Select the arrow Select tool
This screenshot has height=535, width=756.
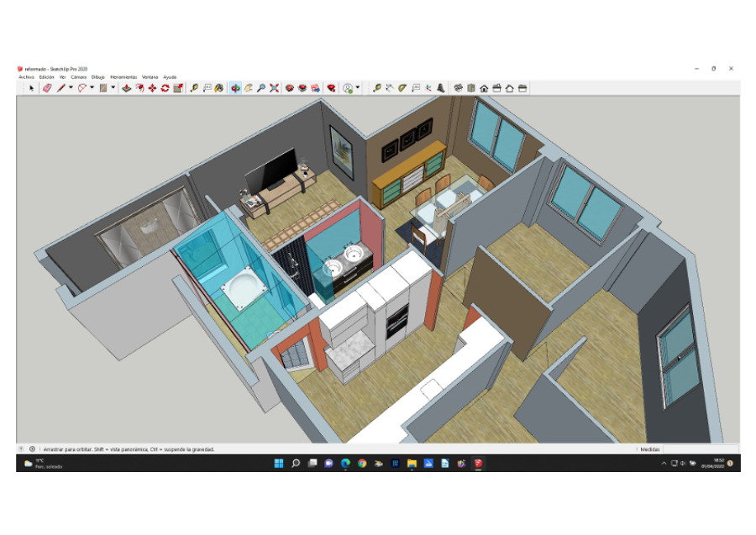[32, 87]
